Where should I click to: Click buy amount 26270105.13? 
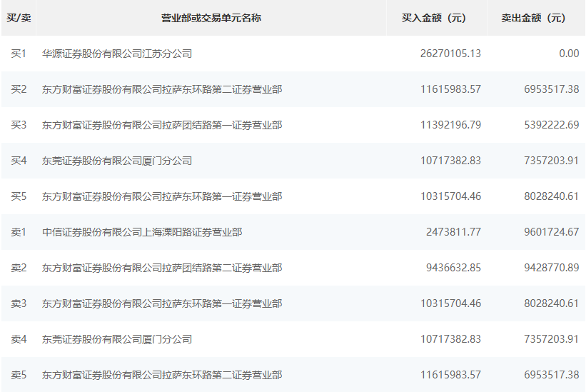(x=450, y=54)
